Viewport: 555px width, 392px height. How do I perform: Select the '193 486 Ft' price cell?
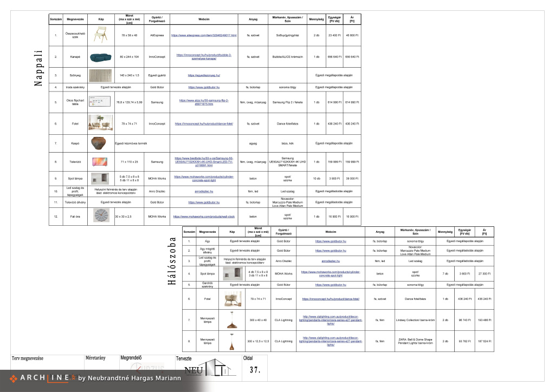point(485,320)
